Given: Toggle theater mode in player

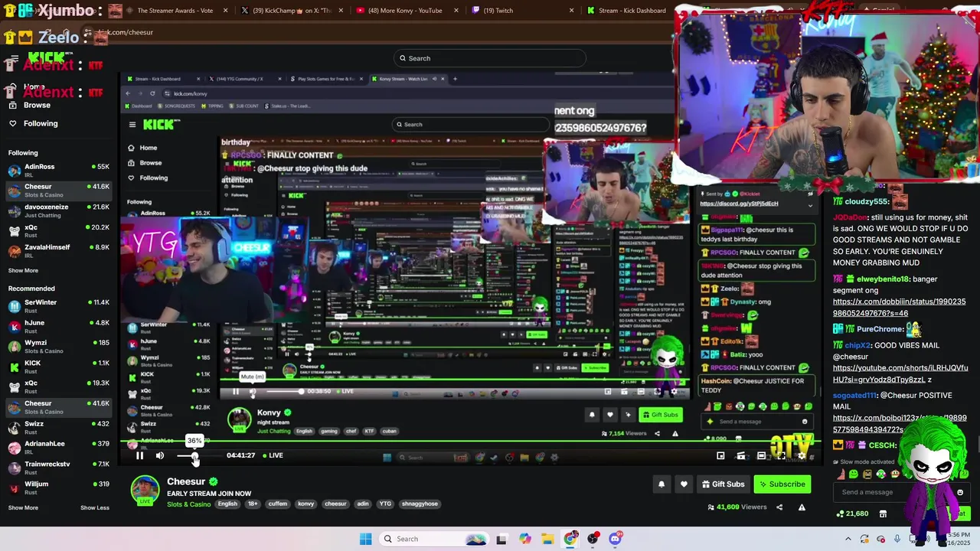Looking at the screenshot, I should [x=761, y=456].
